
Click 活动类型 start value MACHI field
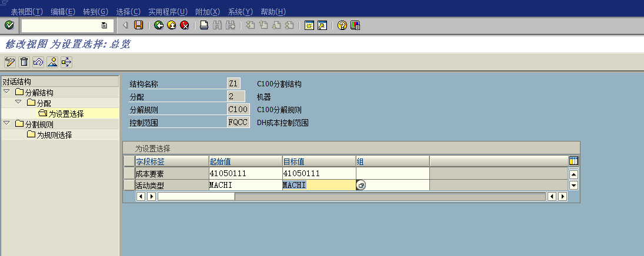click(246, 186)
